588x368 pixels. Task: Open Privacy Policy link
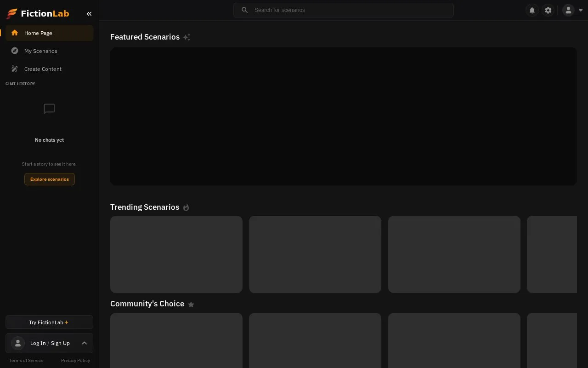(x=75, y=361)
